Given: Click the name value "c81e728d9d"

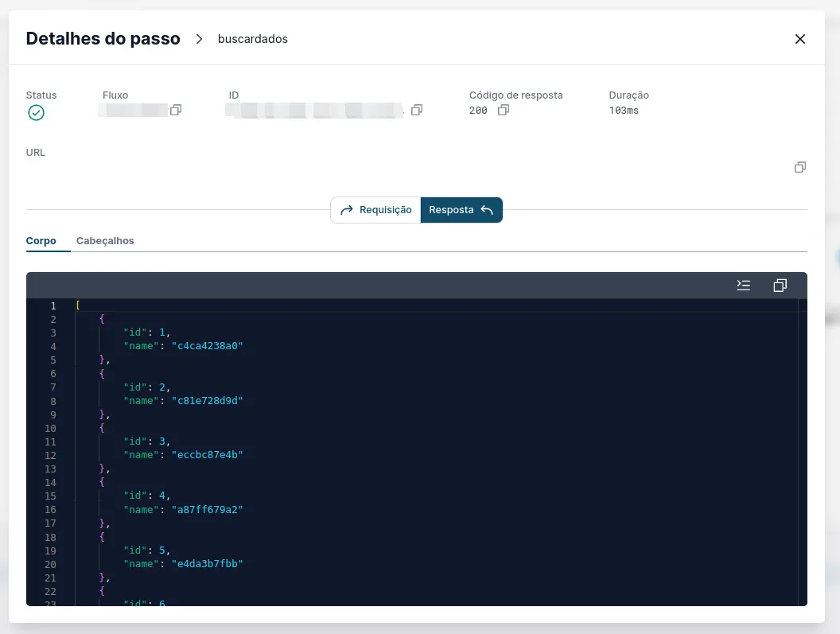Looking at the screenshot, I should click(208, 400).
